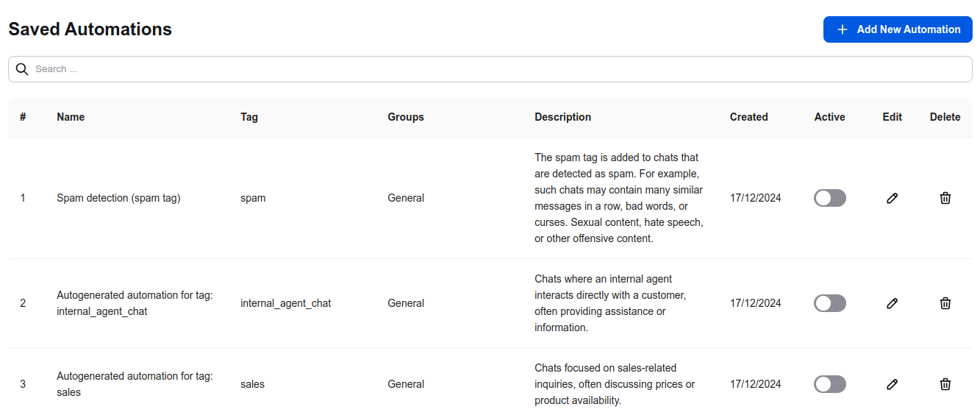This screenshot has height=418, width=980.
Task: Click the pencil icon for Spam detection row
Action: (893, 198)
